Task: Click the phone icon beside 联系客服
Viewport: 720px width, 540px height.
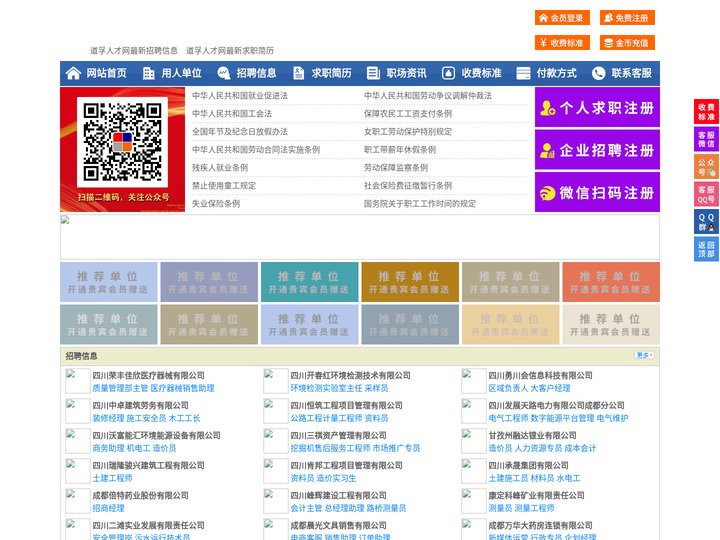Action: (x=598, y=73)
